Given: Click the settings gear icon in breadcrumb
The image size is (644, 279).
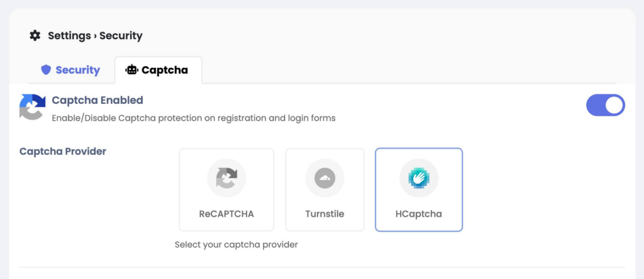Looking at the screenshot, I should 35,35.
